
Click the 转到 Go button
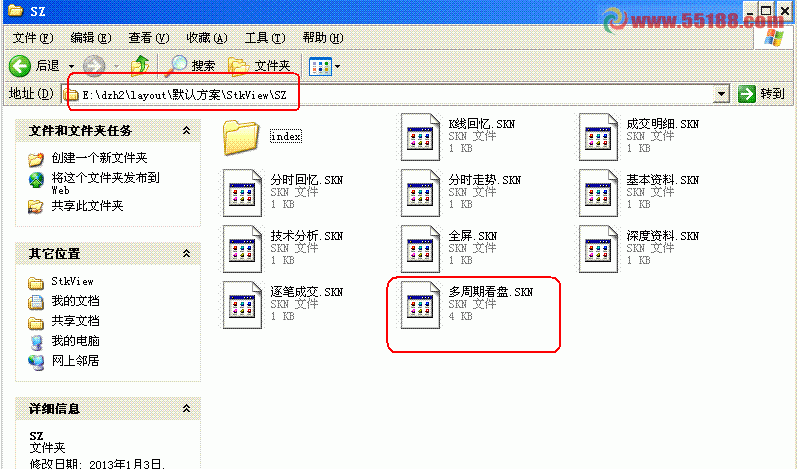[x=761, y=94]
